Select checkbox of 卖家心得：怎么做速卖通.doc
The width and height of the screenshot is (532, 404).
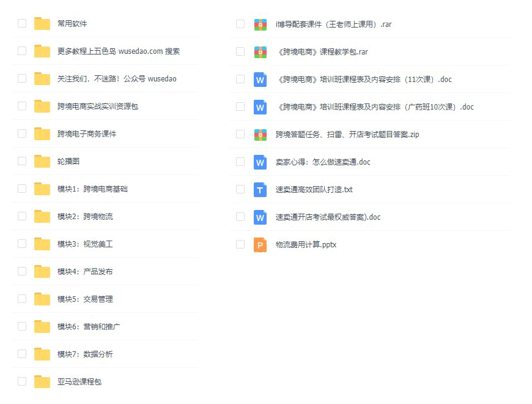pos(240,162)
